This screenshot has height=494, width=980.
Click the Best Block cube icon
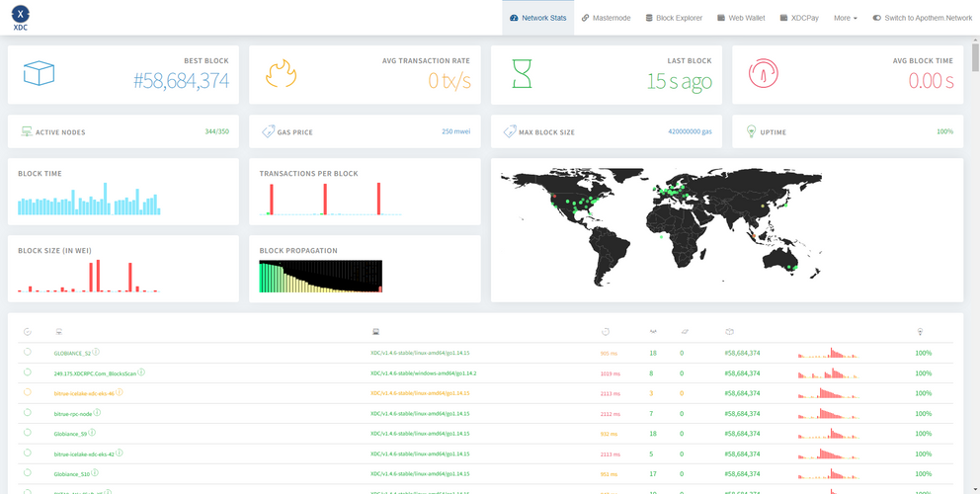[40, 73]
